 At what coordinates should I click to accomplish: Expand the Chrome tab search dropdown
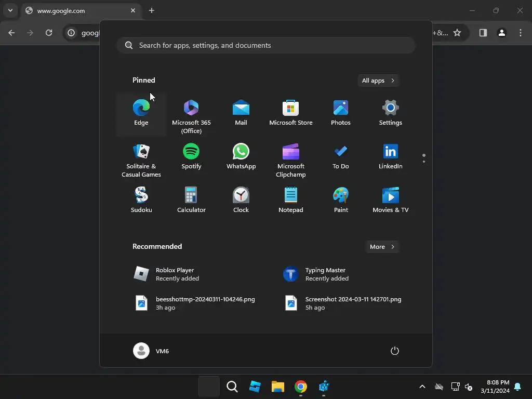tap(10, 10)
